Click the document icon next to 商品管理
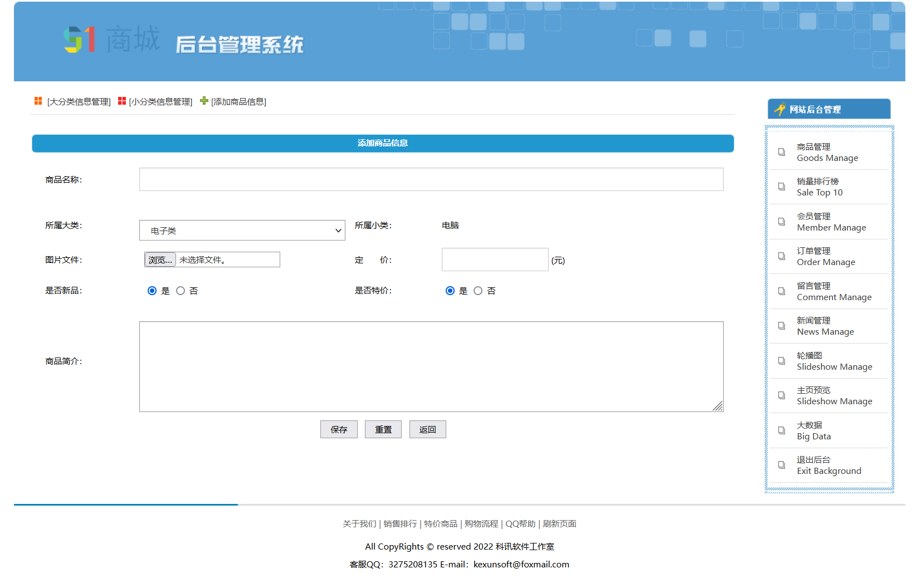The width and height of the screenshot is (912, 588). point(782,152)
